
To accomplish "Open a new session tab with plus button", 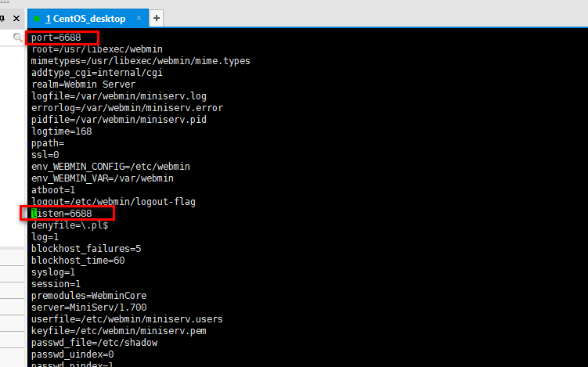I will tap(157, 18).
